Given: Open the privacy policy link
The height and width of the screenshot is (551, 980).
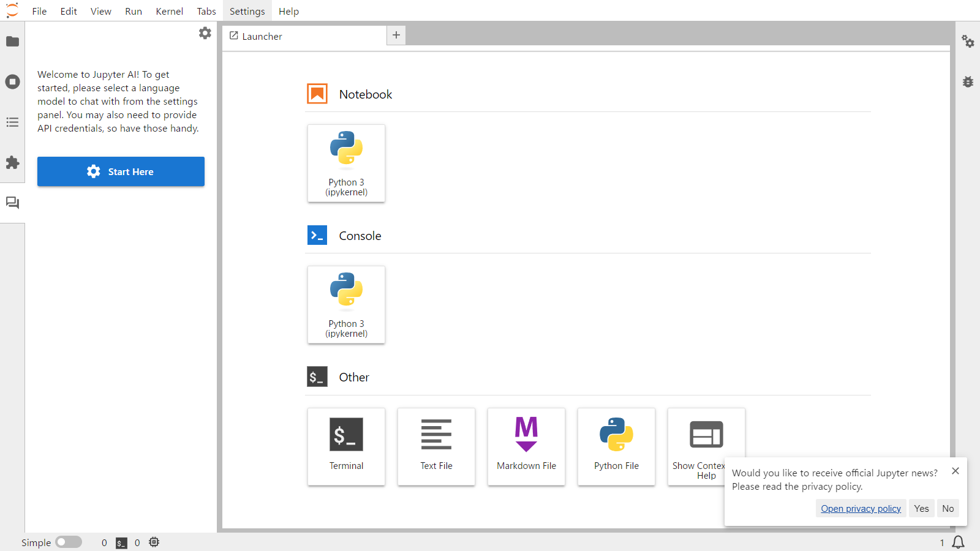Looking at the screenshot, I should coord(861,509).
